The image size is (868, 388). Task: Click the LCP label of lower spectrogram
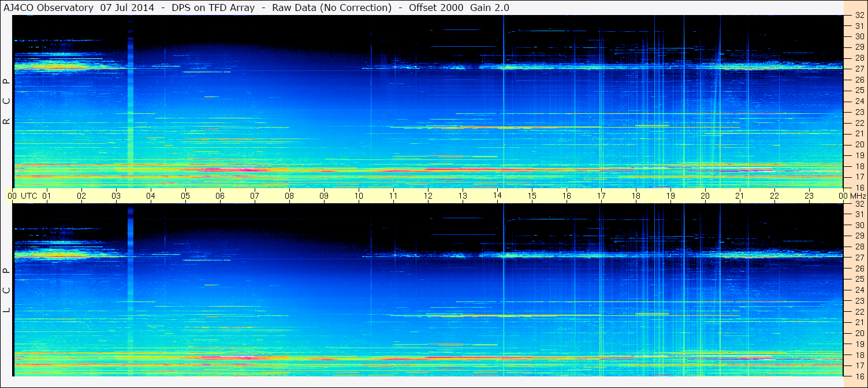tap(6, 290)
